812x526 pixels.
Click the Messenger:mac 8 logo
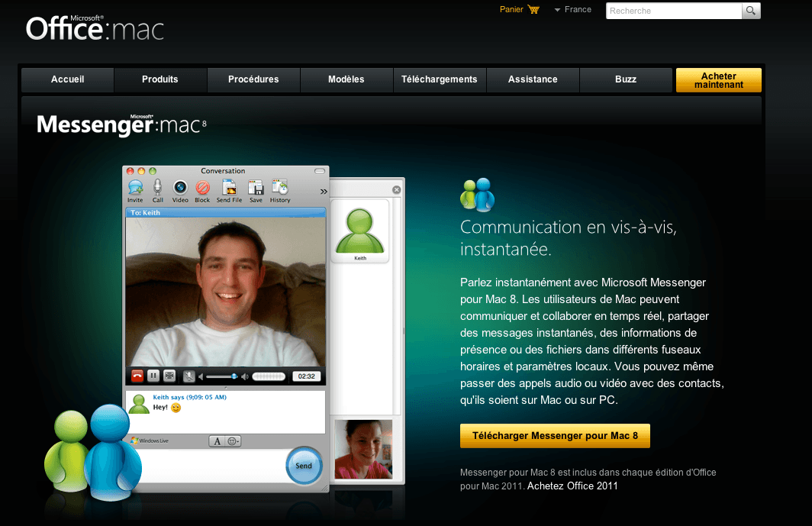click(x=121, y=124)
